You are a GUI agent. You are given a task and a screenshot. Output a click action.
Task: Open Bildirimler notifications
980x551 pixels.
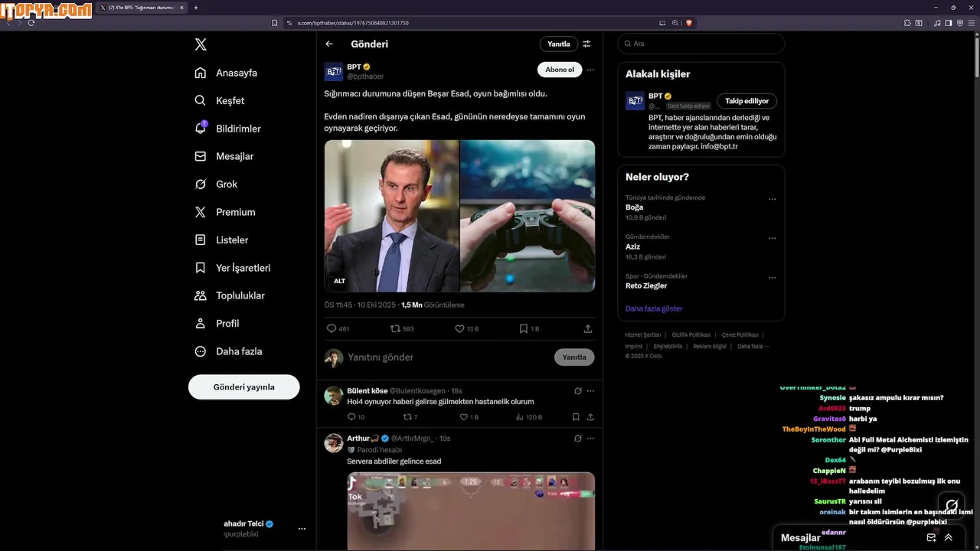[x=227, y=129]
